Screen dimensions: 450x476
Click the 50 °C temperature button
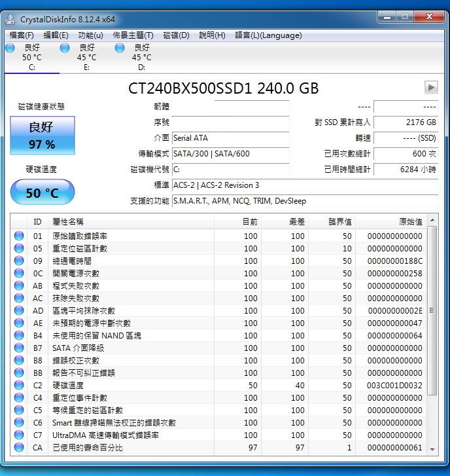(43, 192)
